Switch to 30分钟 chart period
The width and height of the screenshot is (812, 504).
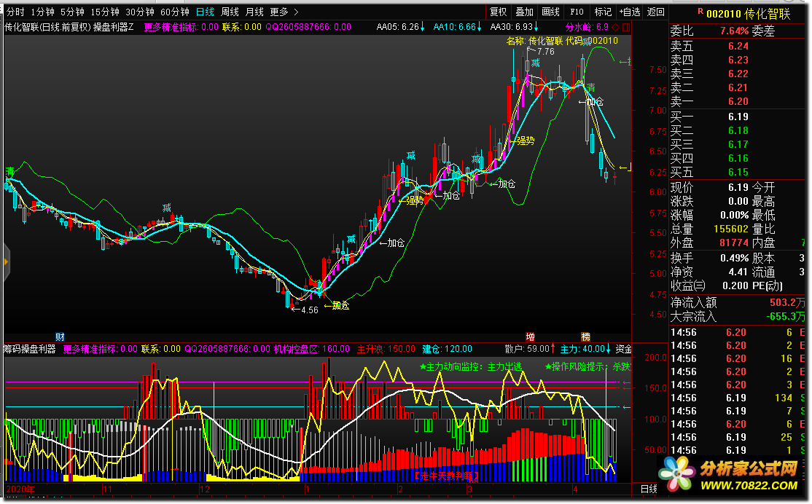pos(140,12)
